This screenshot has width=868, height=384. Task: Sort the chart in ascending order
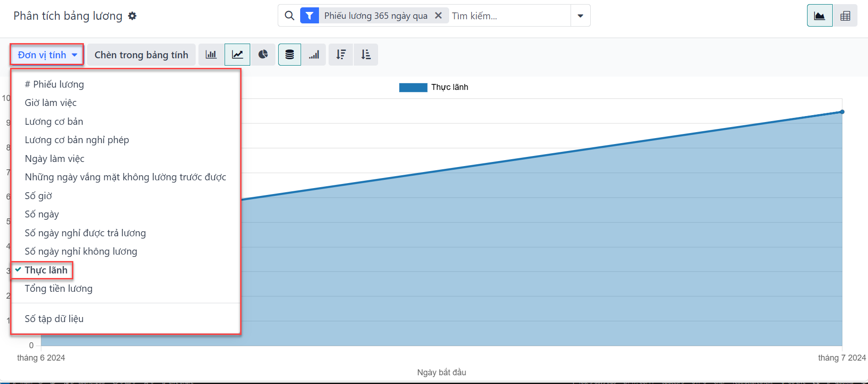click(366, 55)
